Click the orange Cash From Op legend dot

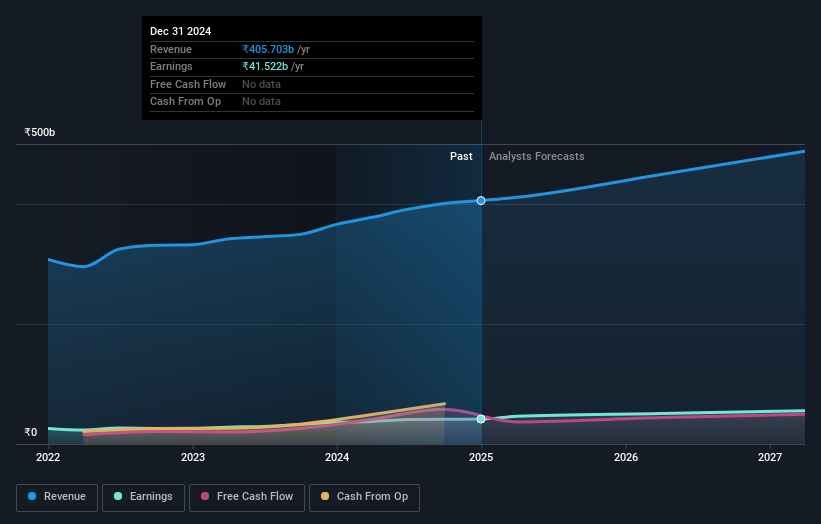(325, 496)
